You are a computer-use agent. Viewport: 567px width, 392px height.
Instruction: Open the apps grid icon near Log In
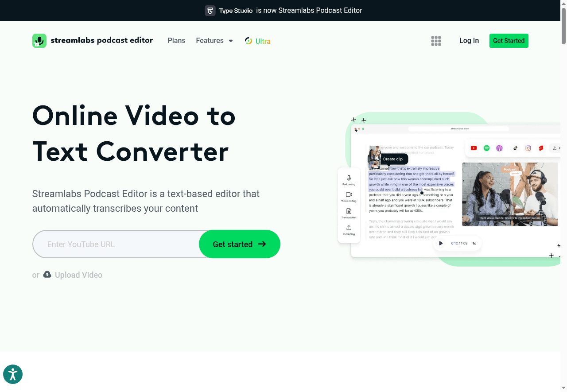pyautogui.click(x=436, y=41)
